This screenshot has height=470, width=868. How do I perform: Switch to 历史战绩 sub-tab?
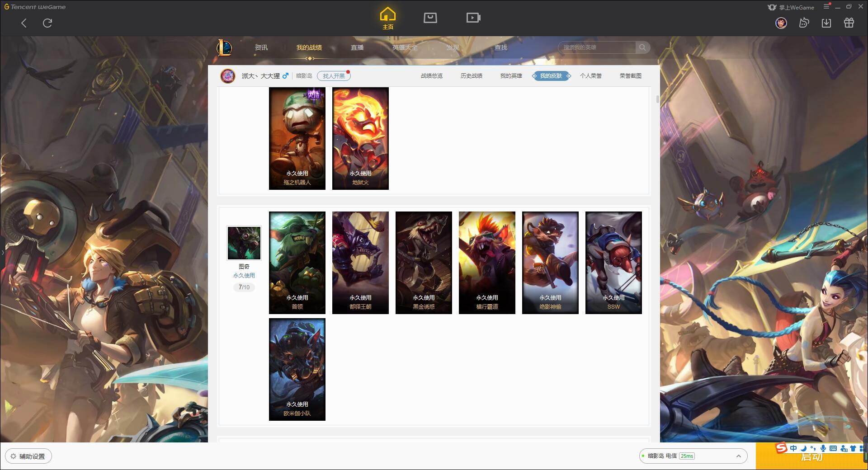click(472, 76)
